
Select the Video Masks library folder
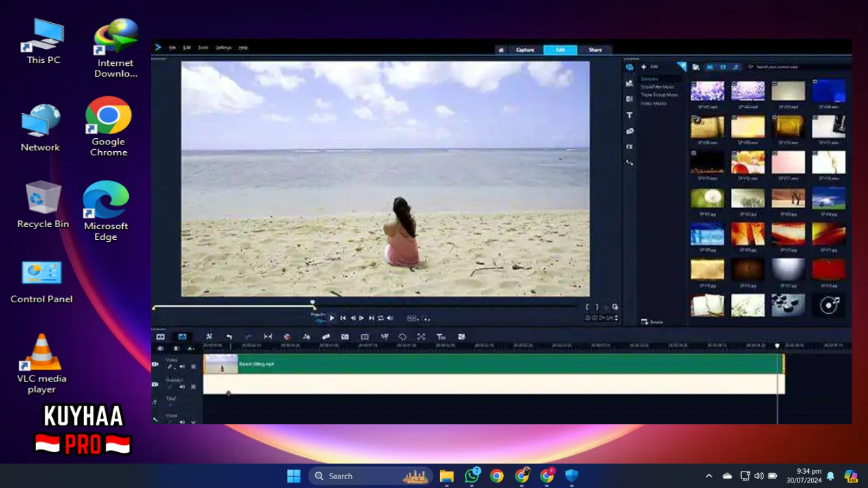click(x=654, y=104)
